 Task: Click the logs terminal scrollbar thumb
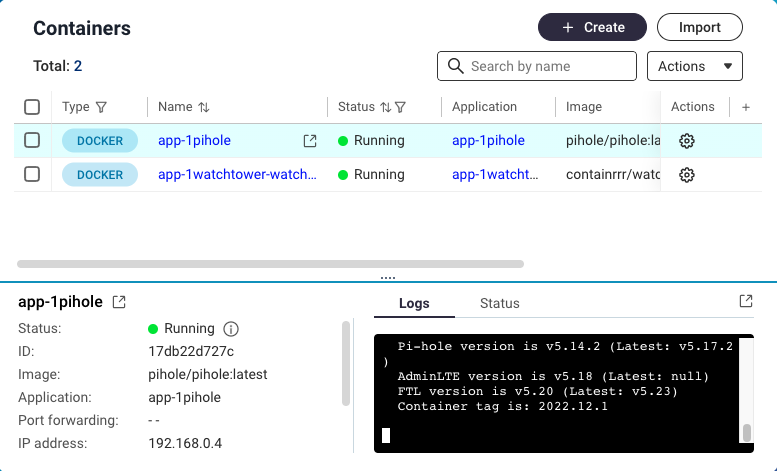747,433
